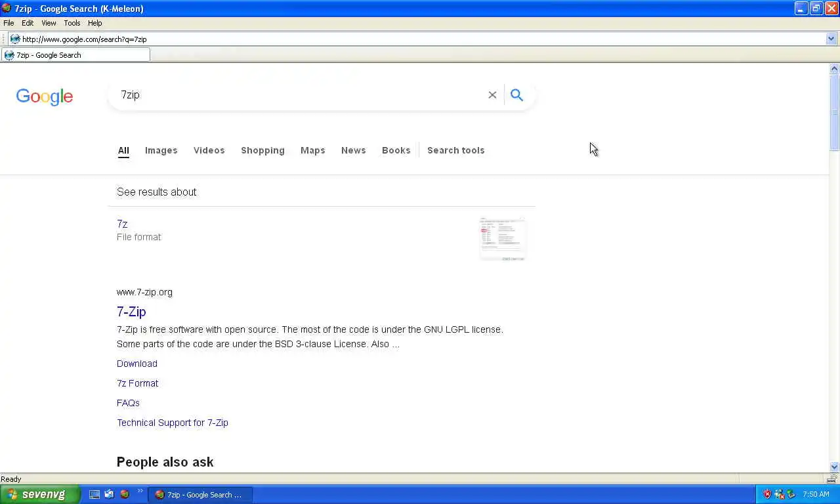Click the Messenger tray icon

click(779, 495)
